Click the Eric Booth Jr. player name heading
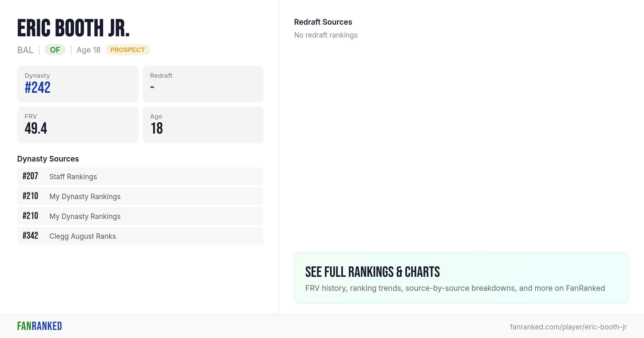 (74, 28)
